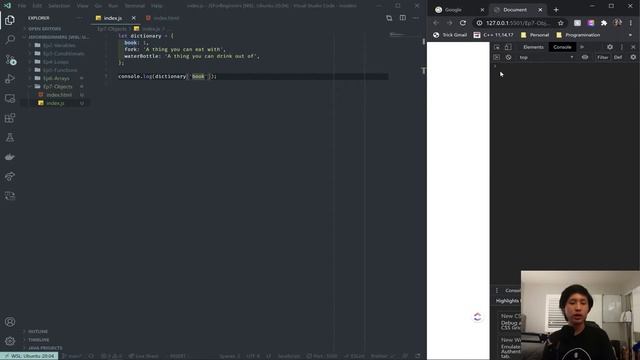Image resolution: width=640 pixels, height=360 pixels.
Task: Open the Elements tab in DevTools
Action: tap(533, 47)
